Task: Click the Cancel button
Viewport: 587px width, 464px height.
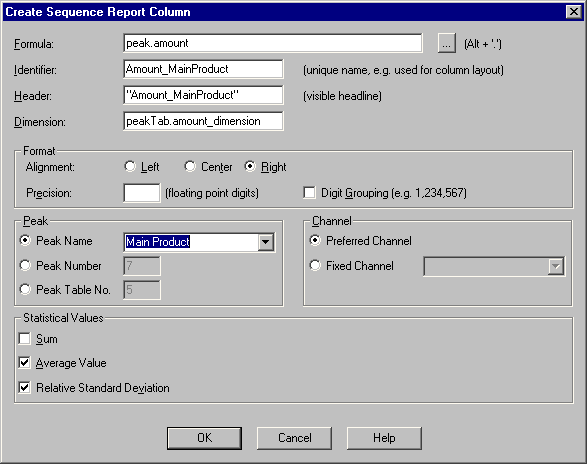Action: 294,438
